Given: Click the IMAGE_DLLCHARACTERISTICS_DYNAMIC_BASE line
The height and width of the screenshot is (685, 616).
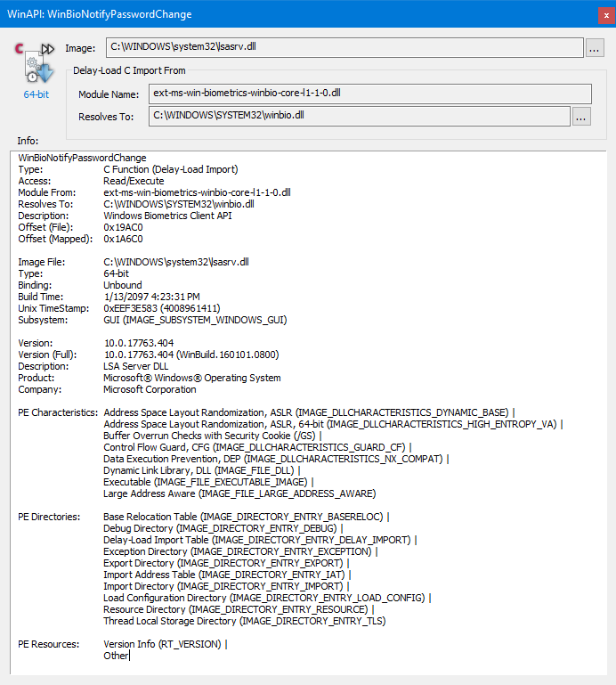Looking at the screenshot, I should pos(309,412).
